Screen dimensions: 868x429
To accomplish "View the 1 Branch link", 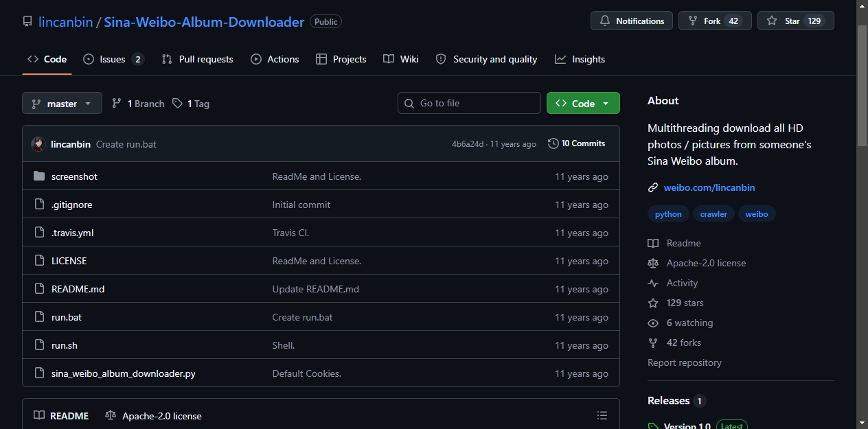I will point(138,104).
